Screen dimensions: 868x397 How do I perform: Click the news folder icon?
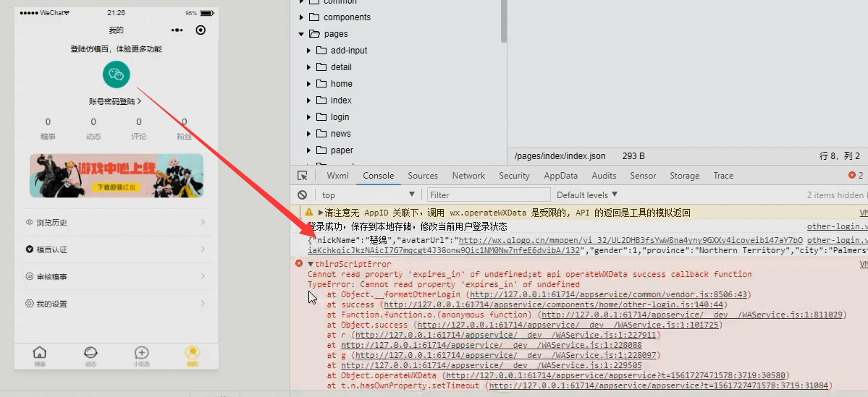(321, 133)
